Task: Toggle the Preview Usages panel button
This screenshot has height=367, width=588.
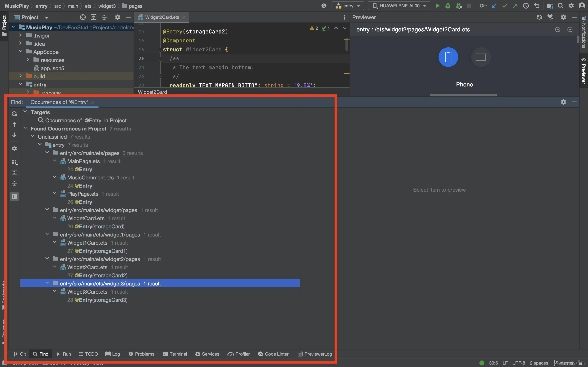Action: [14, 196]
